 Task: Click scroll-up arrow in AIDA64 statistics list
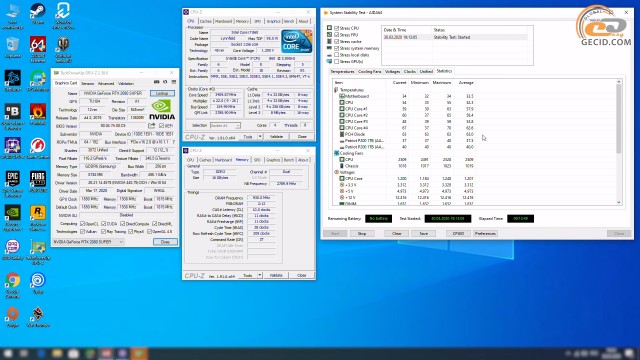[619, 82]
